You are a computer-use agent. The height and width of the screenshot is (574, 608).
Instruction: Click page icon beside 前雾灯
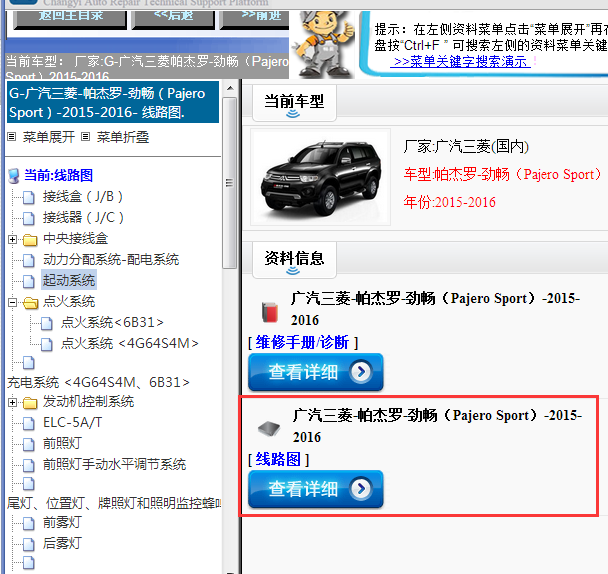point(28,524)
